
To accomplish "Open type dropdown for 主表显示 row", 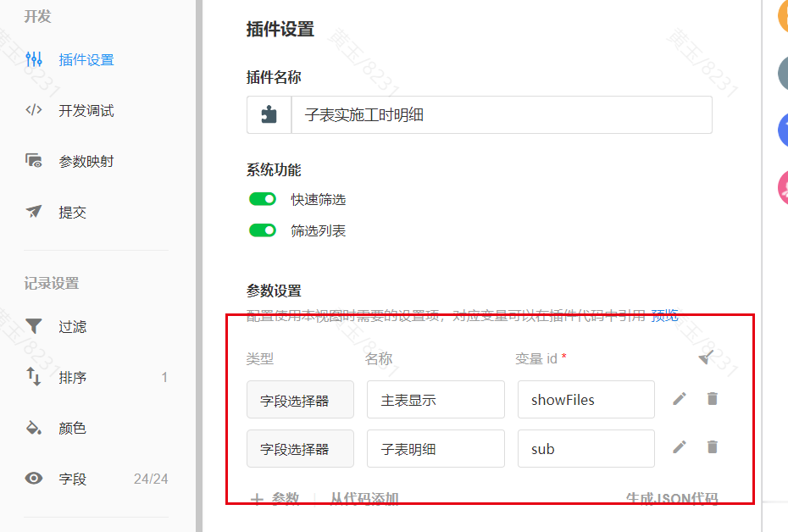I will (300, 399).
